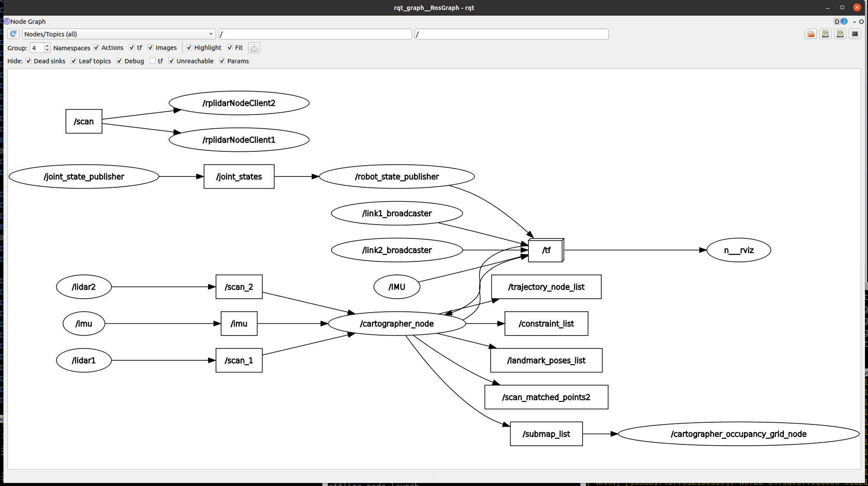Toggle the Hide Params checkbox
Image resolution: width=868 pixels, height=486 pixels.
pos(222,61)
